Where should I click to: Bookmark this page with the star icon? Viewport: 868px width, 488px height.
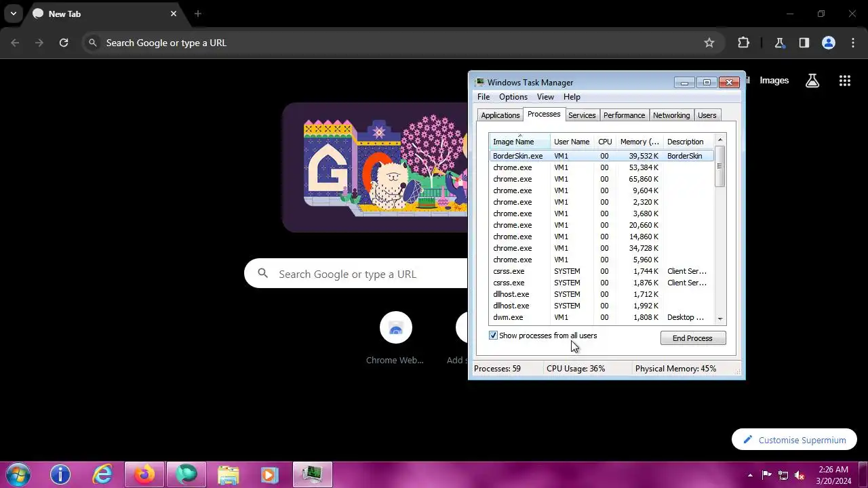[x=709, y=43]
